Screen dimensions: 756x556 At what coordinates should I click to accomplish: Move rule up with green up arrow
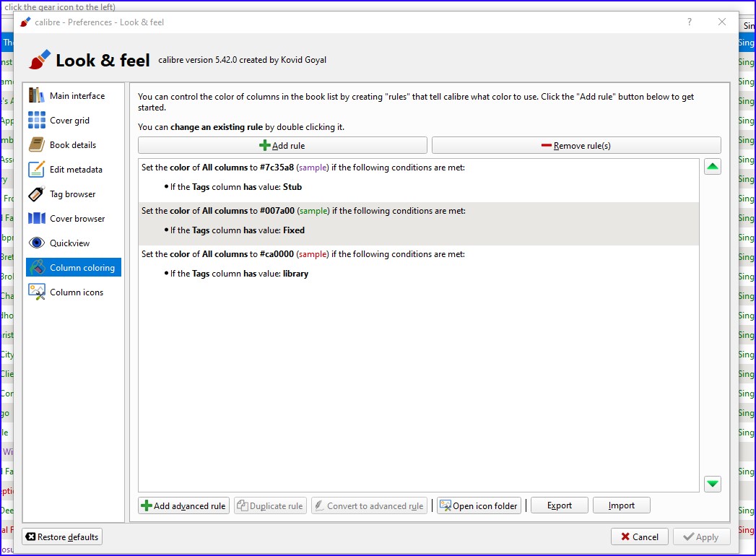(712, 167)
